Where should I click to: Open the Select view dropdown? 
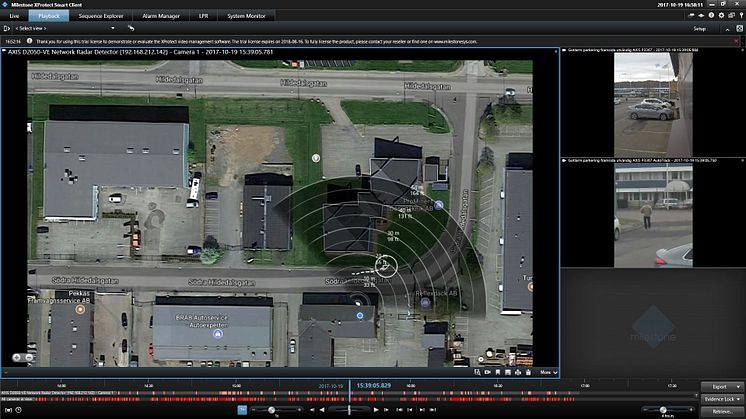[x=65, y=29]
